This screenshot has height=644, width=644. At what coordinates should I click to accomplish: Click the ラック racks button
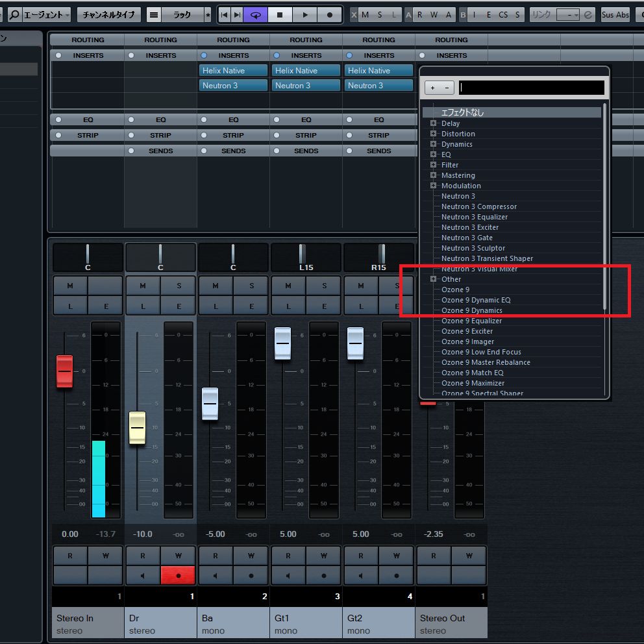tap(182, 15)
